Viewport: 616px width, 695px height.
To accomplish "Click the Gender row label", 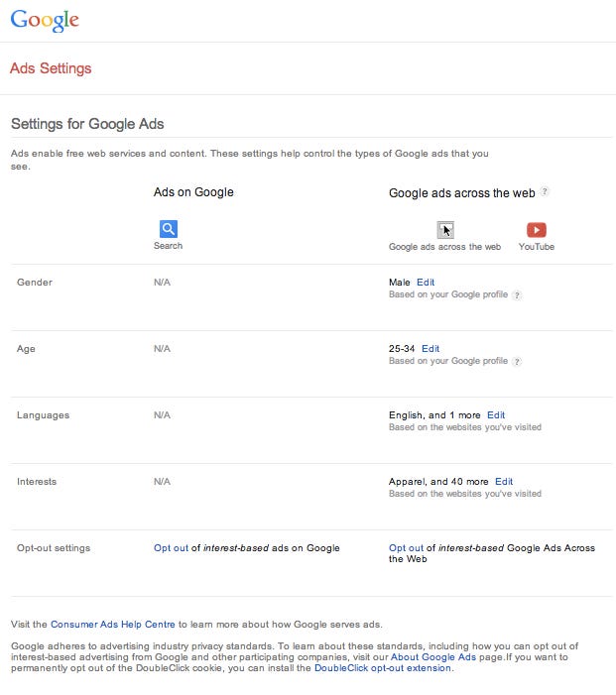I will (35, 283).
